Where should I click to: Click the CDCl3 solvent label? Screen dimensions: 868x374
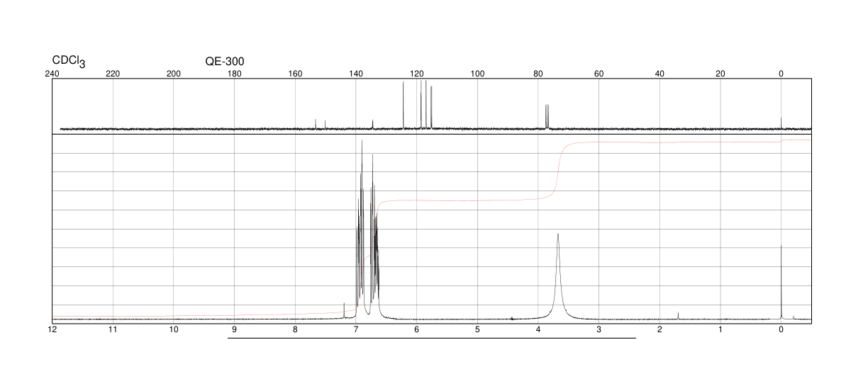[x=69, y=62]
